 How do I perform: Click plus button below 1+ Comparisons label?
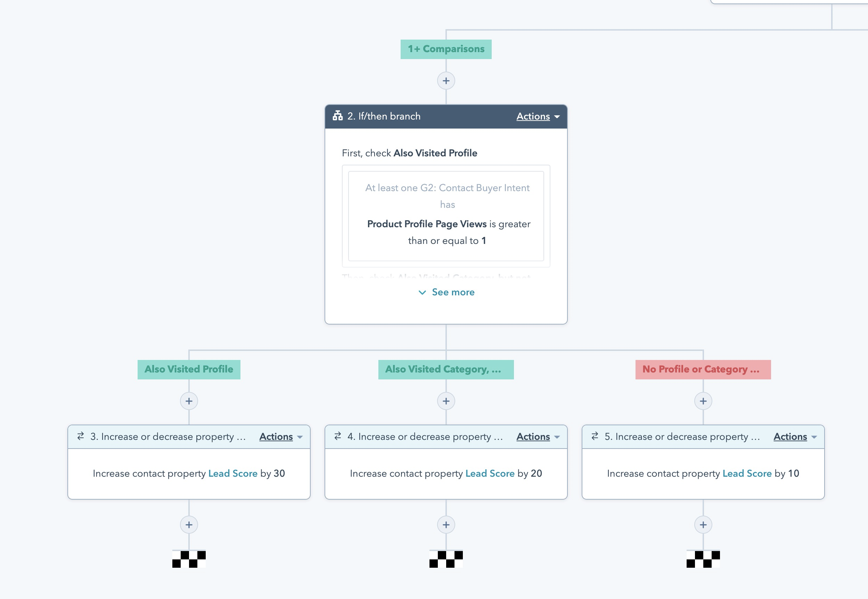click(x=446, y=81)
